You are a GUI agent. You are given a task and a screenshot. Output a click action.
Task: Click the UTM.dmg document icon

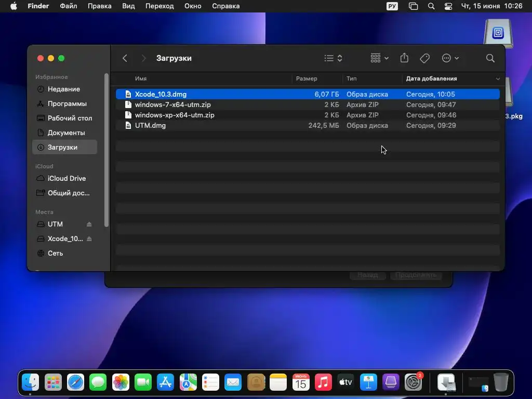128,126
